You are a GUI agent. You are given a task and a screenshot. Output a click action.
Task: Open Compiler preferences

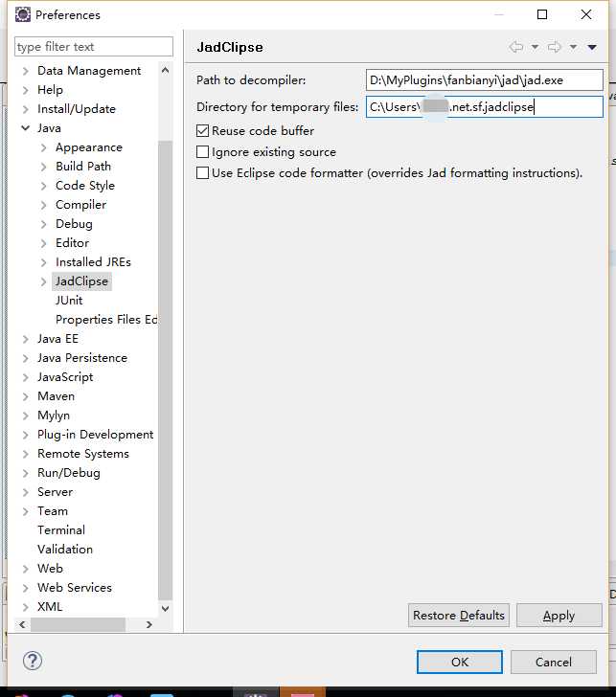pos(80,205)
